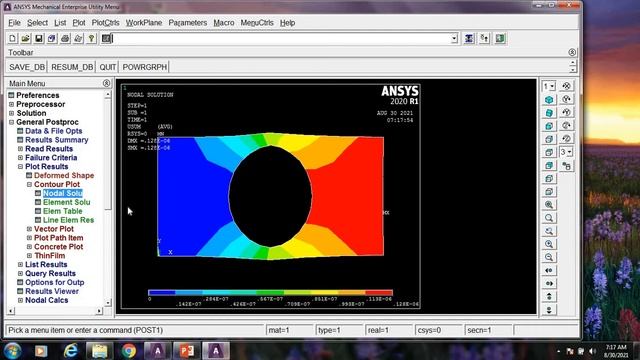Image resolution: width=640 pixels, height=360 pixels.
Task: Click the SAVE_DB toolbar button
Action: click(x=27, y=67)
